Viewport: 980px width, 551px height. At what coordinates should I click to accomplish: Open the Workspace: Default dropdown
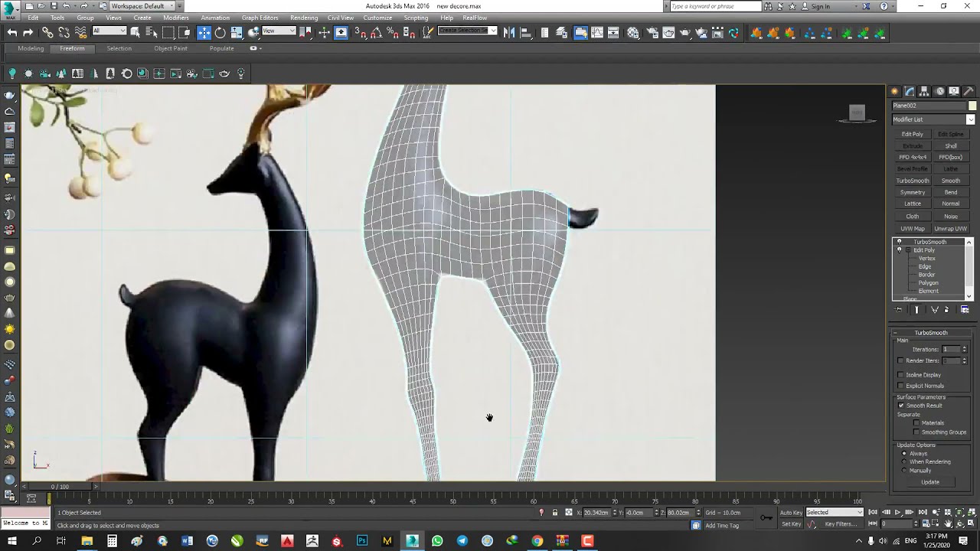tap(142, 6)
